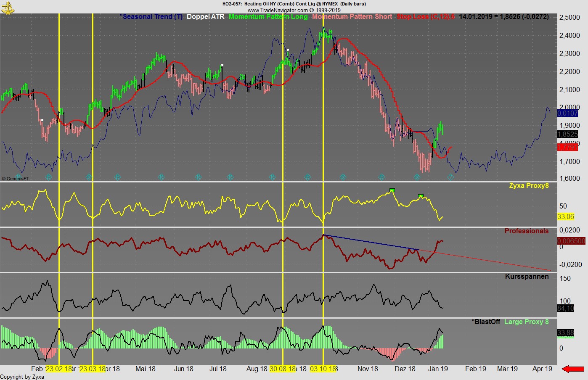588x380 pixels.
Task: Click the second green square marker on Zyxa Proxy8
Action: 421,196
